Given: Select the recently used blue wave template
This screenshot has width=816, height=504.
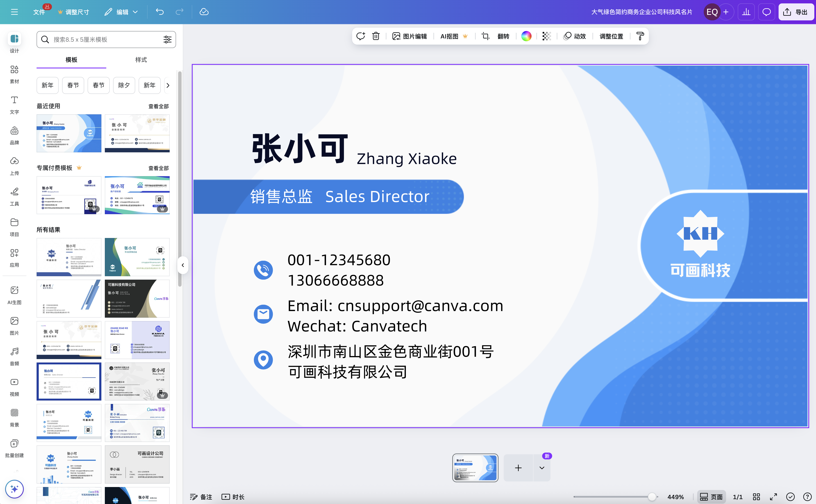Looking at the screenshot, I should (x=69, y=133).
